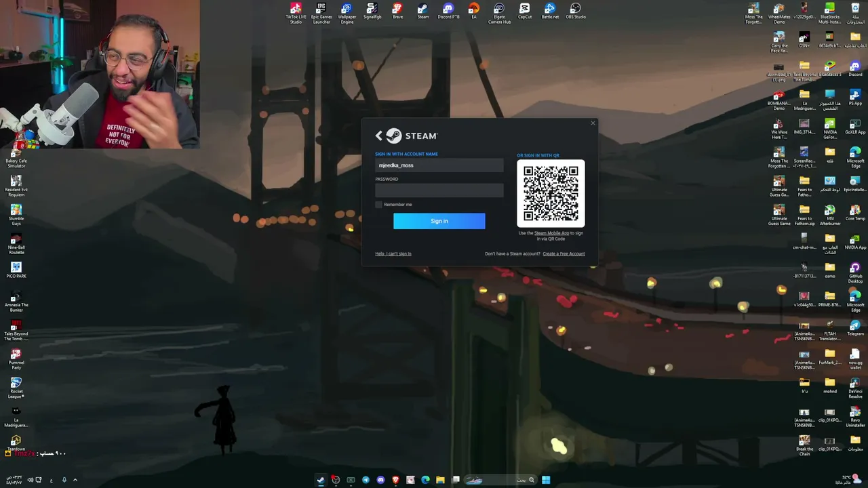Open the Windows Start button
This screenshot has height=488, width=868.
[546, 480]
